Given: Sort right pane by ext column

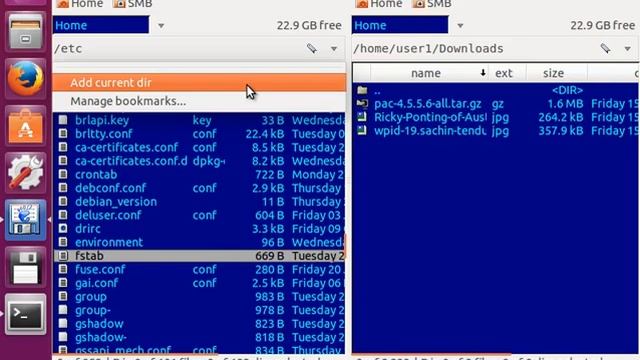Looking at the screenshot, I should pyautogui.click(x=507, y=73).
